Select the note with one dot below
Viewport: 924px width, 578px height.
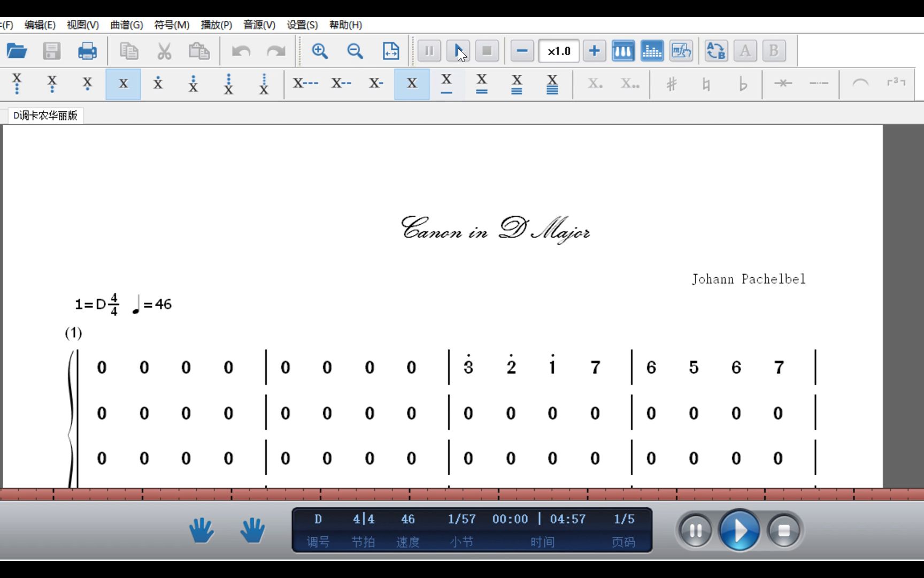coord(87,84)
